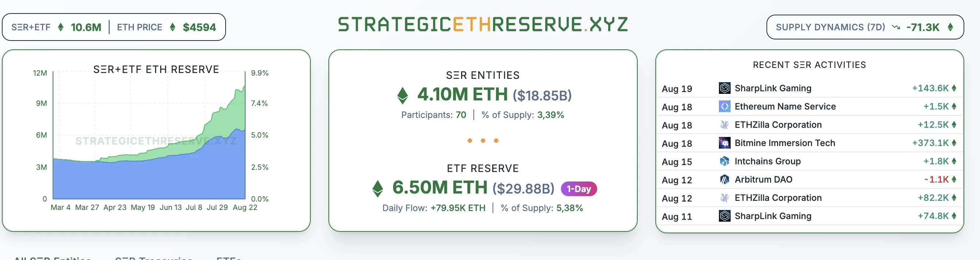Image resolution: width=980 pixels, height=260 pixels.
Task: Open the STRATEGICETHRESERVE.XYZ title link
Action: [482, 24]
